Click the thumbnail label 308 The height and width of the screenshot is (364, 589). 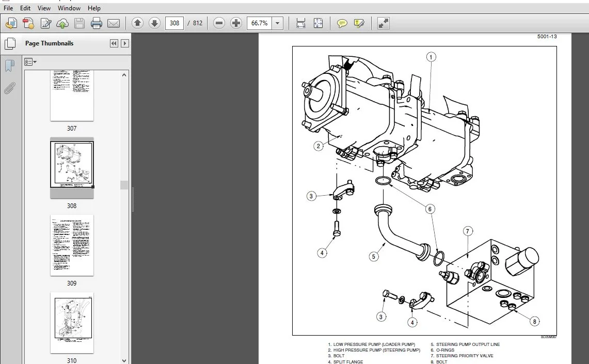[72, 206]
